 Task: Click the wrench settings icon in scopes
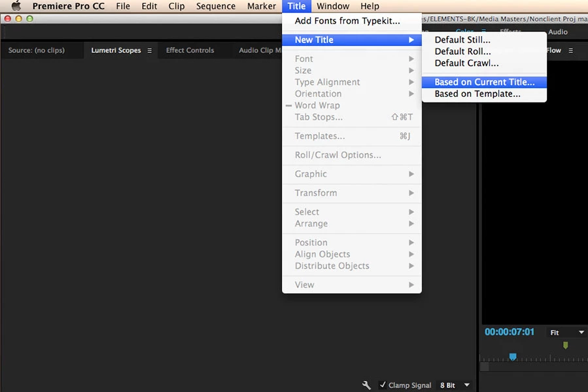pos(366,385)
